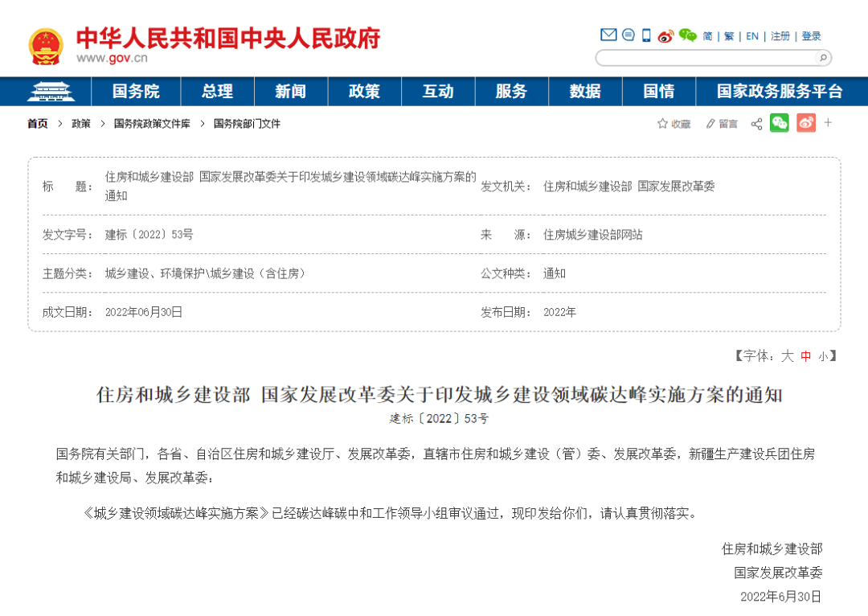Click the plus icon for more sharing
Screen dimensions: 868x616
point(828,122)
